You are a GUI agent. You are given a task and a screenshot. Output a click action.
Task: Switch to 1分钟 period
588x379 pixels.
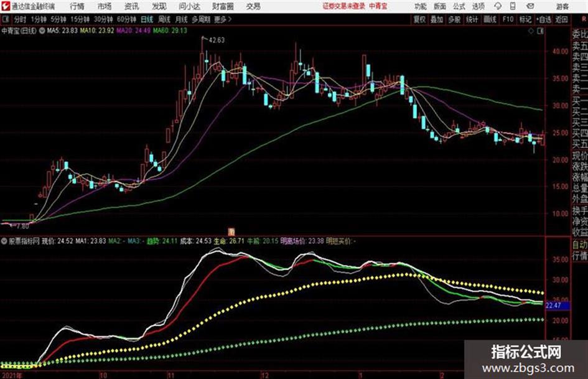39,19
